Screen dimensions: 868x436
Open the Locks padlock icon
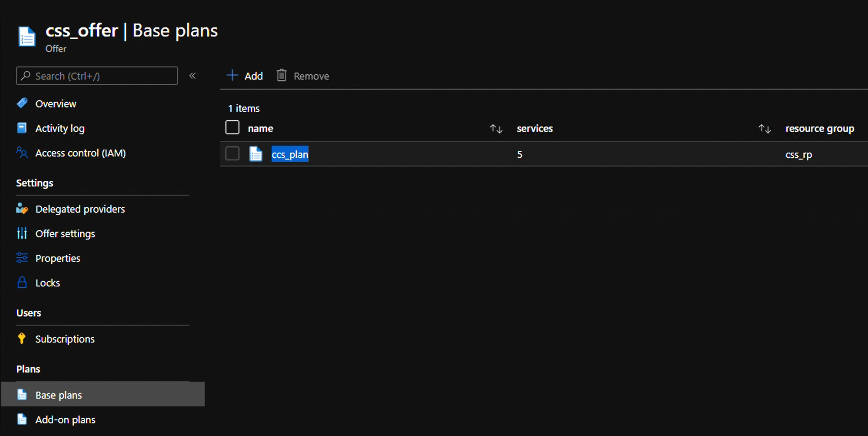(22, 282)
